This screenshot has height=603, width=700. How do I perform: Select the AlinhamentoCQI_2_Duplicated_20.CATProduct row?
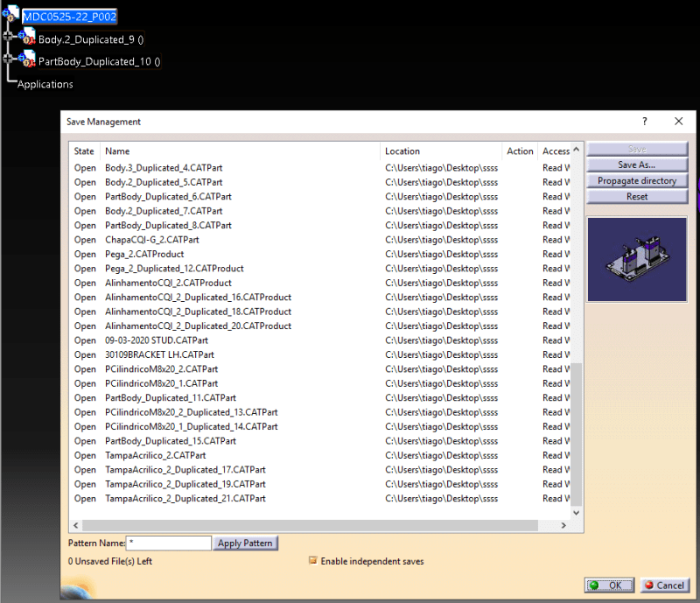click(x=320, y=326)
